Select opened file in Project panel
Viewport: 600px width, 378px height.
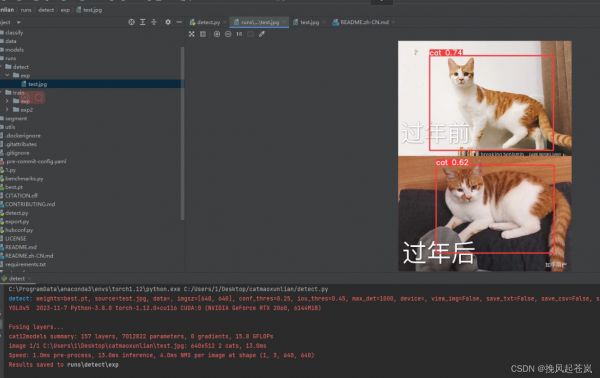131,22
